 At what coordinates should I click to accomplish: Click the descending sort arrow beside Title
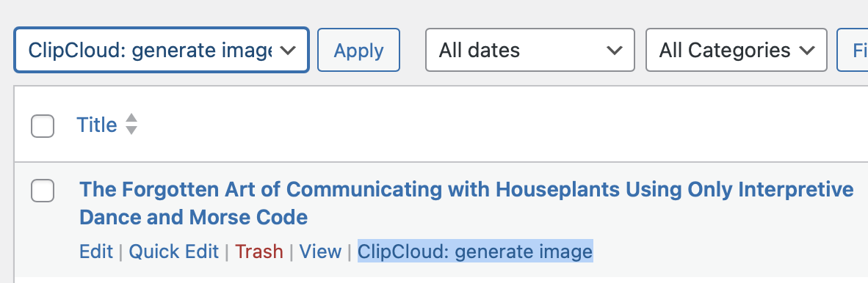(x=131, y=131)
